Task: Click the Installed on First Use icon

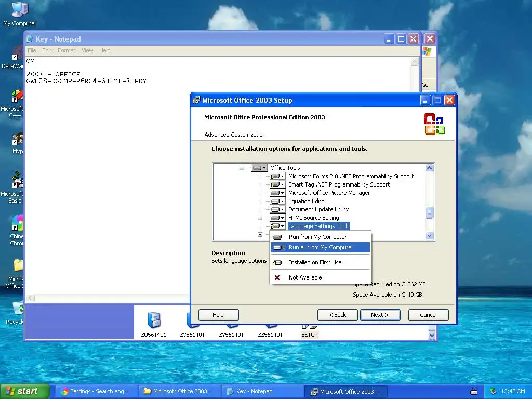Action: pyautogui.click(x=277, y=262)
